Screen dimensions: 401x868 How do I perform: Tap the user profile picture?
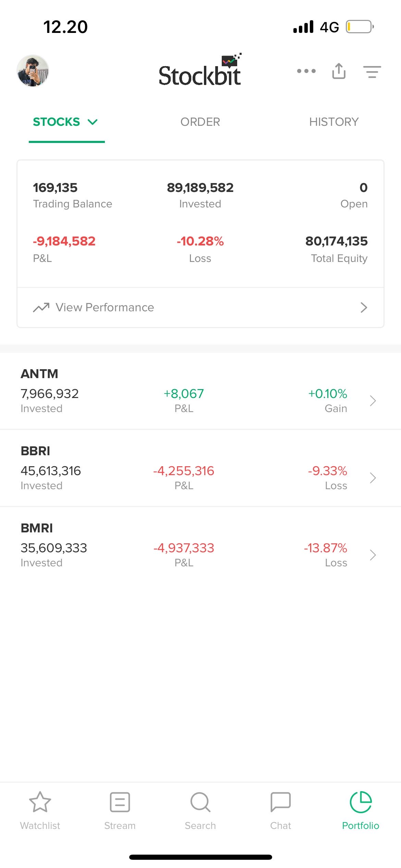(x=33, y=71)
